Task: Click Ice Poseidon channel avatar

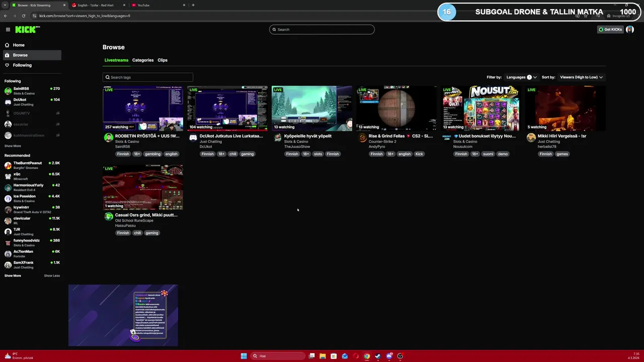Action: coord(8,199)
